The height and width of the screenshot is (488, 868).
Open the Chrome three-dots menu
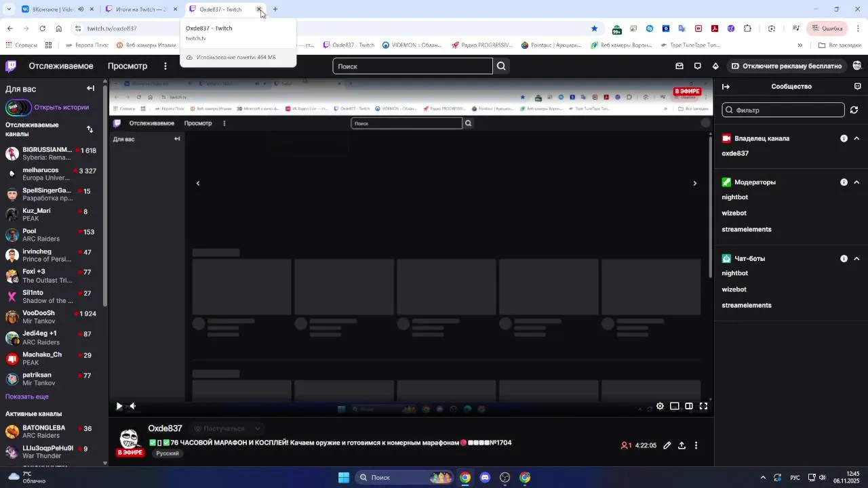coord(857,28)
